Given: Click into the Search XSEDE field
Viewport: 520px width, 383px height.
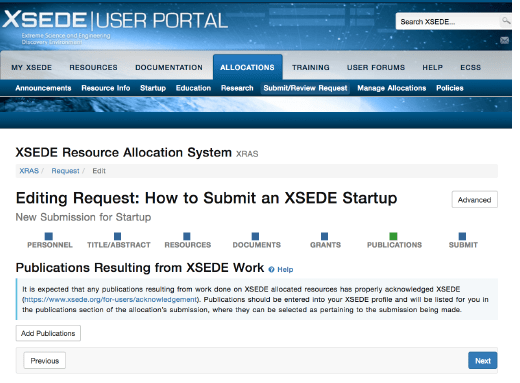Looking at the screenshot, I should [x=448, y=22].
